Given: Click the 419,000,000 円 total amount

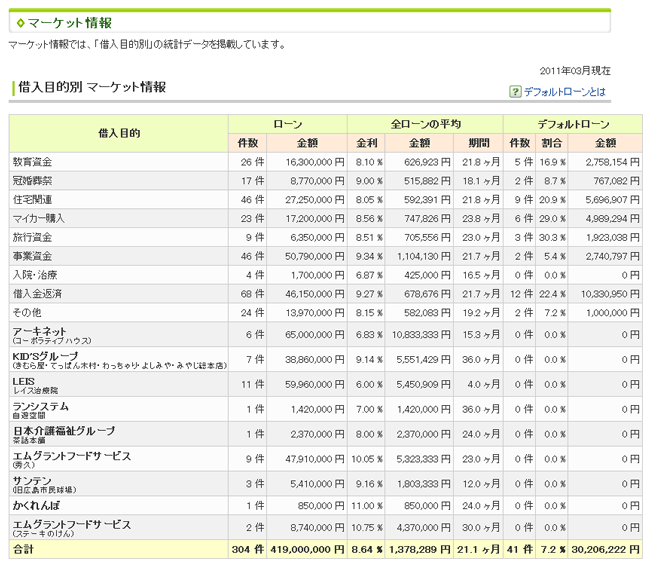Looking at the screenshot, I should pyautogui.click(x=308, y=550).
